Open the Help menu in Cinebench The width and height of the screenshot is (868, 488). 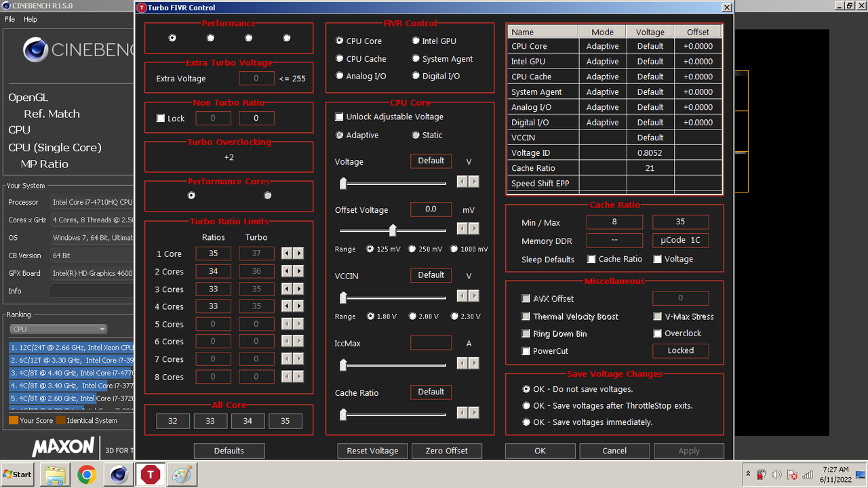click(x=31, y=19)
